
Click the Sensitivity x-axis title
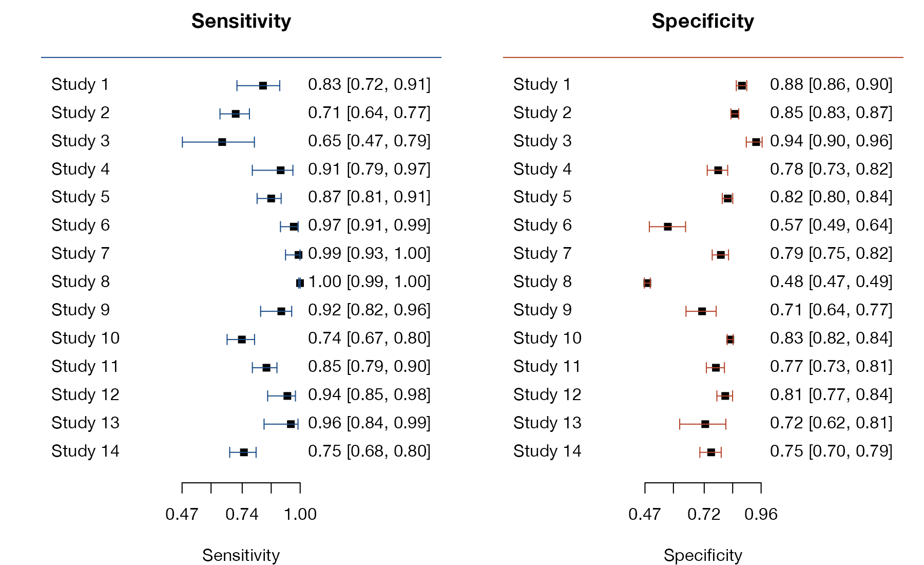pyautogui.click(x=241, y=555)
